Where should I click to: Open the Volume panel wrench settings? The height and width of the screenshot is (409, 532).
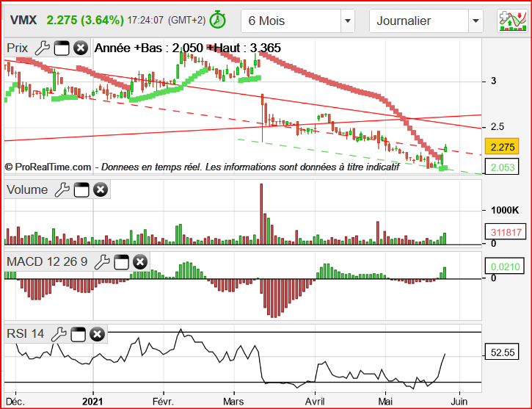[x=62, y=189]
